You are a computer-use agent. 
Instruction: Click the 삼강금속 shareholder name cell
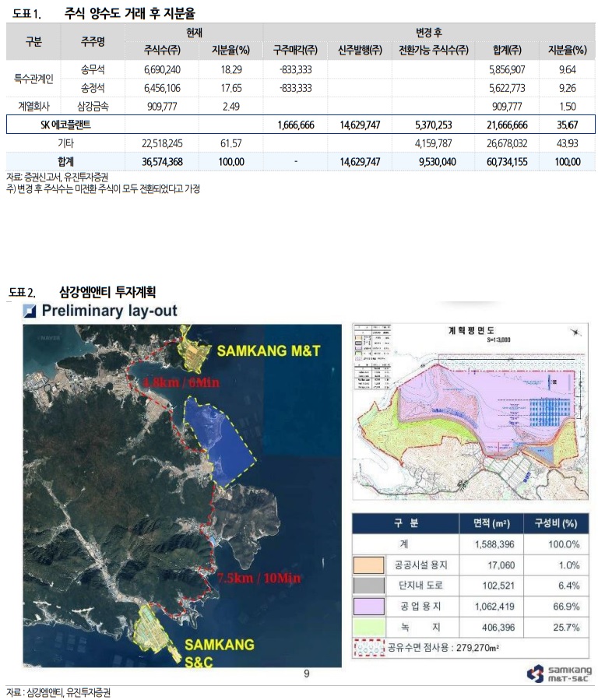[x=93, y=106]
